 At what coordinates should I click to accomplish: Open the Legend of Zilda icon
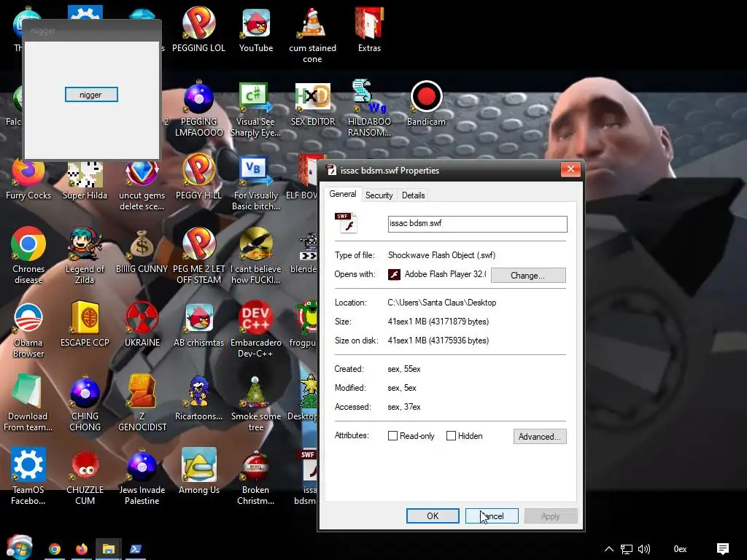[85, 256]
